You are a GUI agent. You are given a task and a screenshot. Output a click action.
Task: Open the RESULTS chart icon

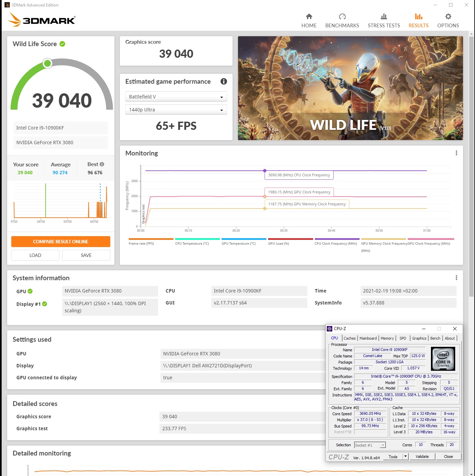point(419,16)
